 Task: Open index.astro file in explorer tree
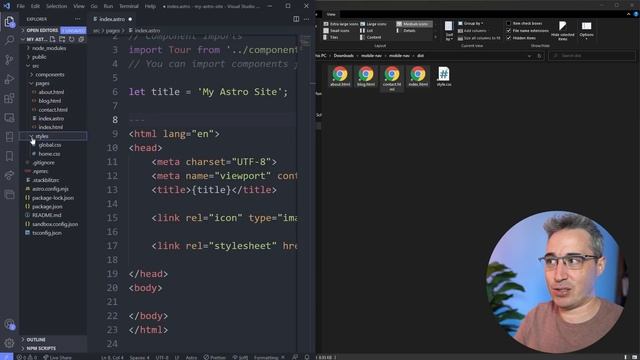[53, 118]
